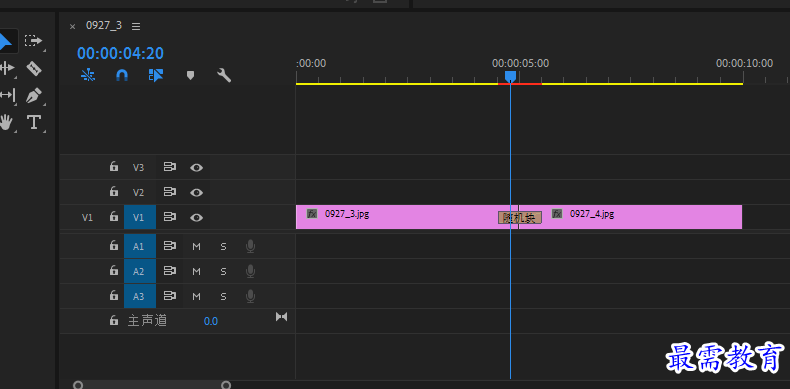The height and width of the screenshot is (389, 790).
Task: Hide track V1 output with eye
Action: click(x=196, y=218)
